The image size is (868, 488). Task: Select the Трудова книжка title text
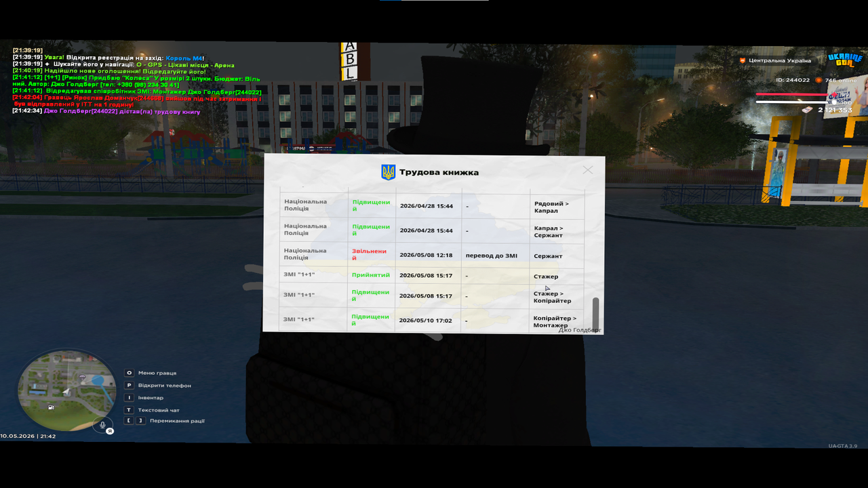[x=439, y=172]
